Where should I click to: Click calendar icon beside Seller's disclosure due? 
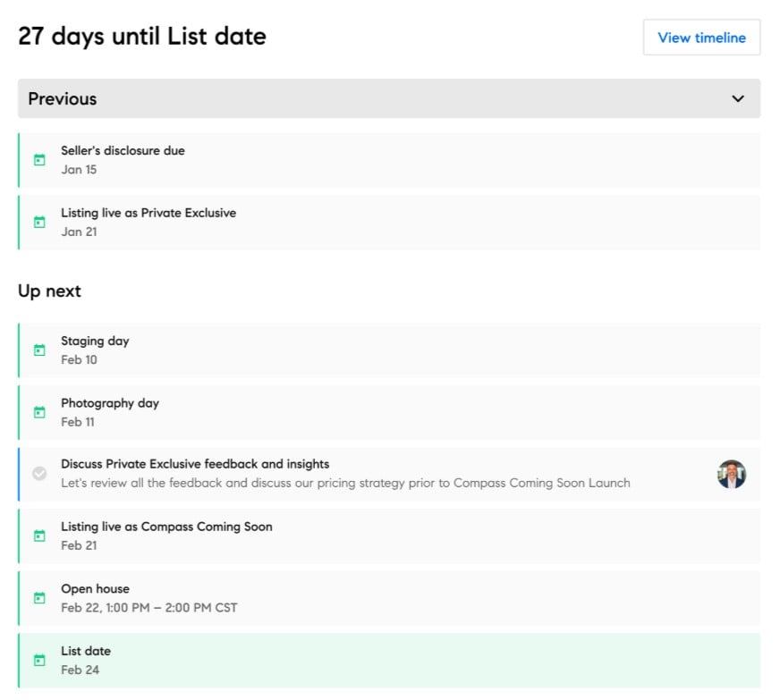click(39, 160)
